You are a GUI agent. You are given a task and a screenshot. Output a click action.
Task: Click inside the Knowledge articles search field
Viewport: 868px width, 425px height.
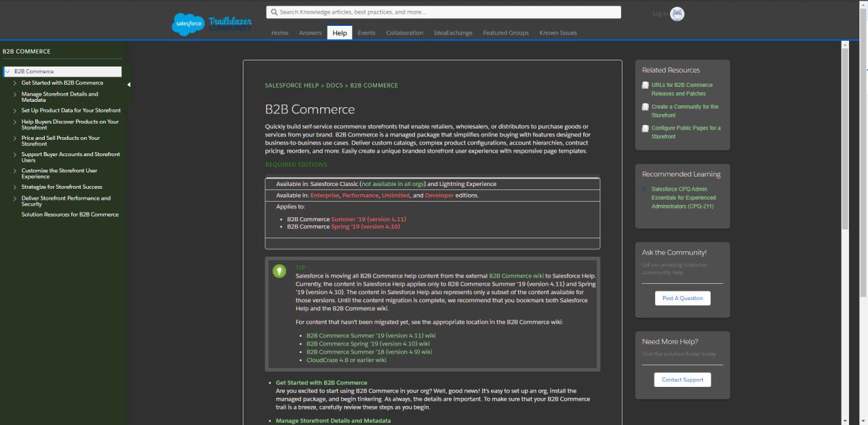(441, 12)
